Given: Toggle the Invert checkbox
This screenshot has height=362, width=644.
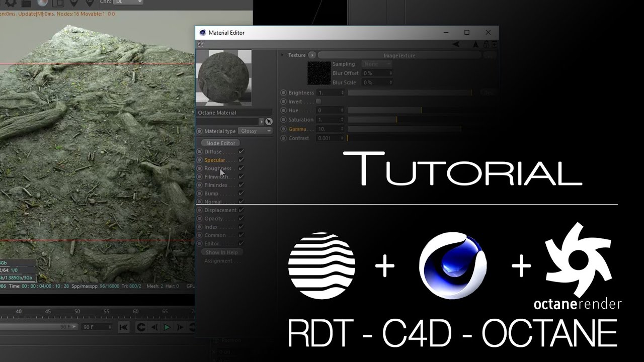Looking at the screenshot, I should (318, 102).
